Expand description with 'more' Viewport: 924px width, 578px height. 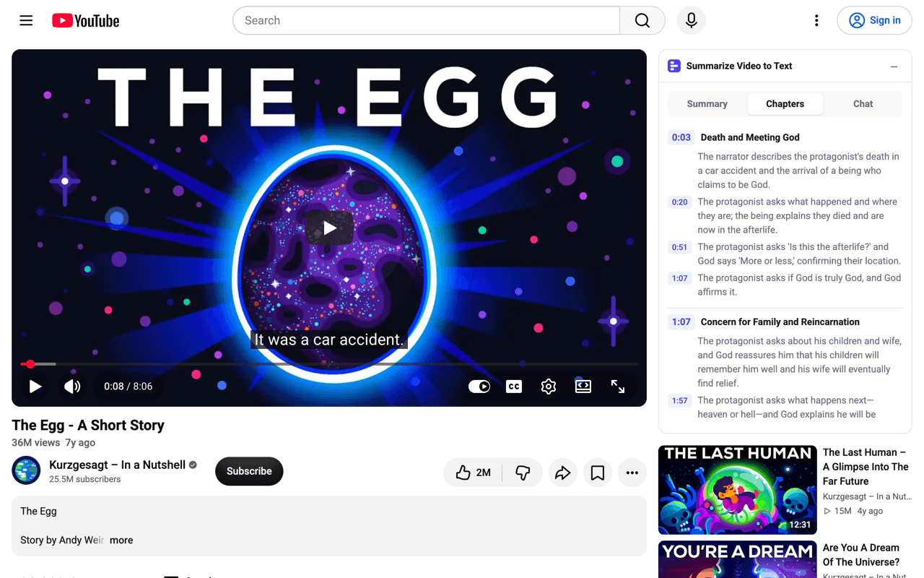(x=121, y=540)
